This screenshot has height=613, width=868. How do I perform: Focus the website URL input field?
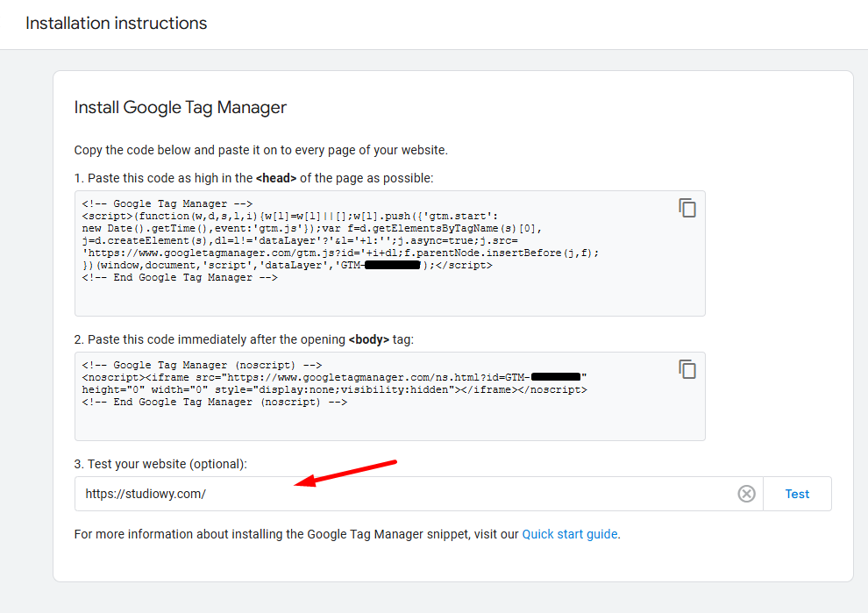pos(418,494)
